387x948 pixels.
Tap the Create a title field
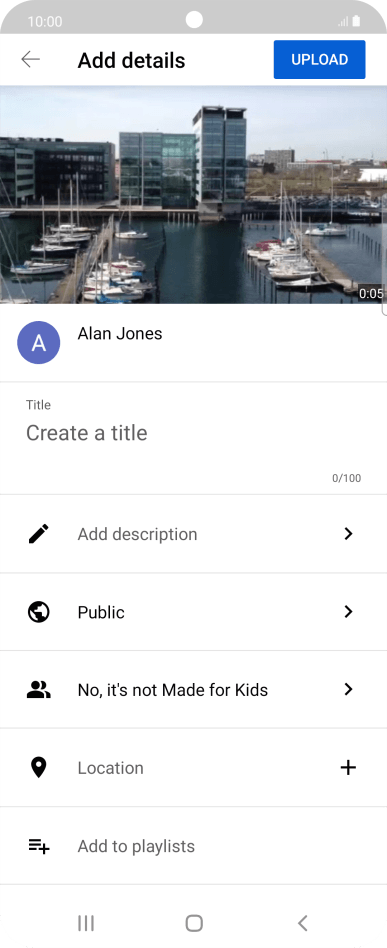point(194,433)
